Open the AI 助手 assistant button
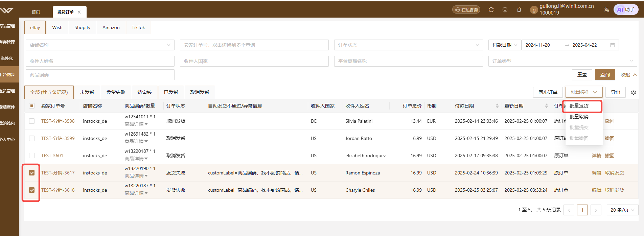 [626, 10]
